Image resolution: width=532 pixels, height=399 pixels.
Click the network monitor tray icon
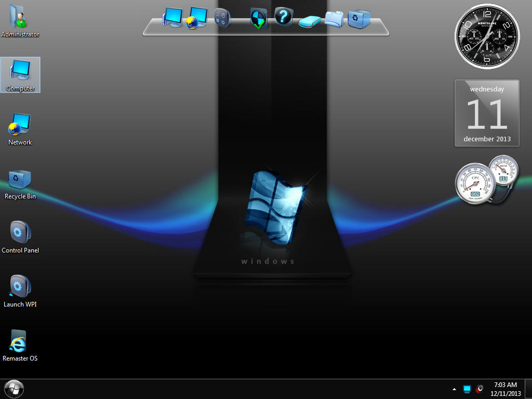467,389
